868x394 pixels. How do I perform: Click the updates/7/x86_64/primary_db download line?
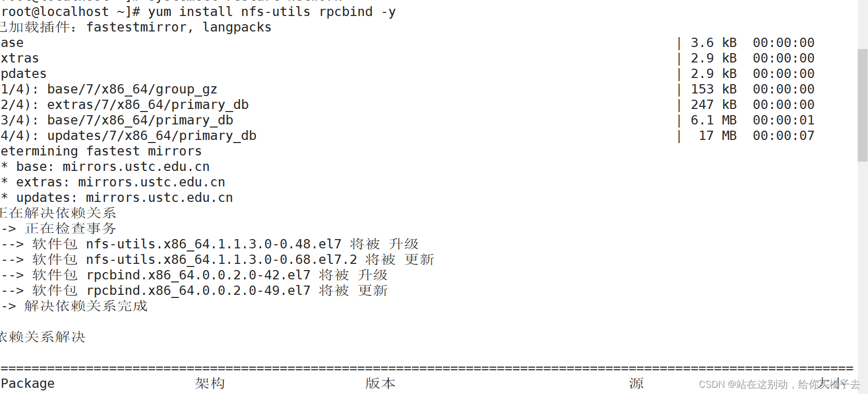(x=151, y=136)
